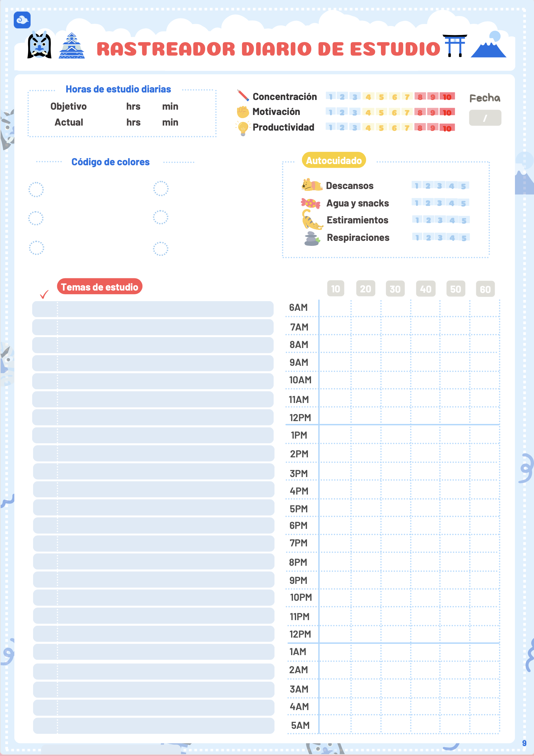Click the pencil icon beside Concentración
The height and width of the screenshot is (756, 534).
pyautogui.click(x=243, y=96)
